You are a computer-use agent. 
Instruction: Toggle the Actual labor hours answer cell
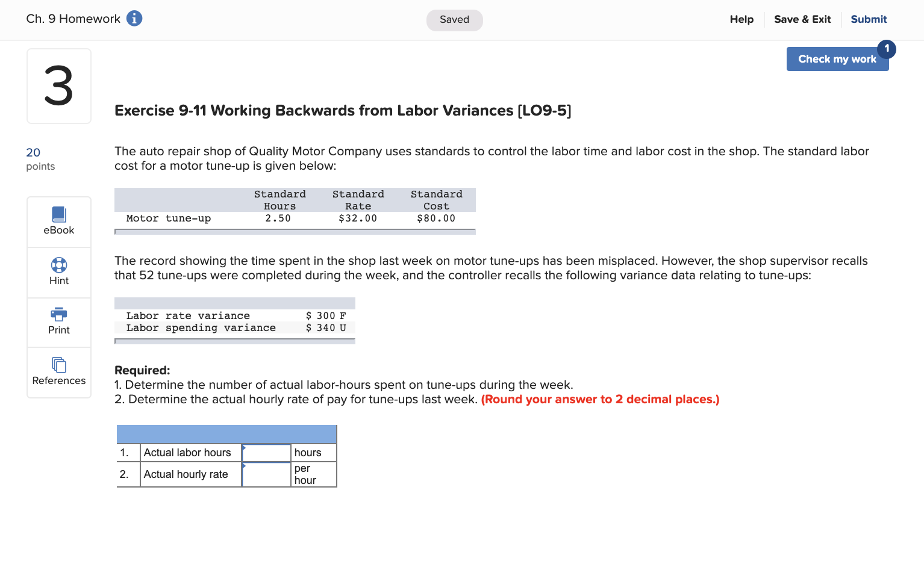pos(266,452)
